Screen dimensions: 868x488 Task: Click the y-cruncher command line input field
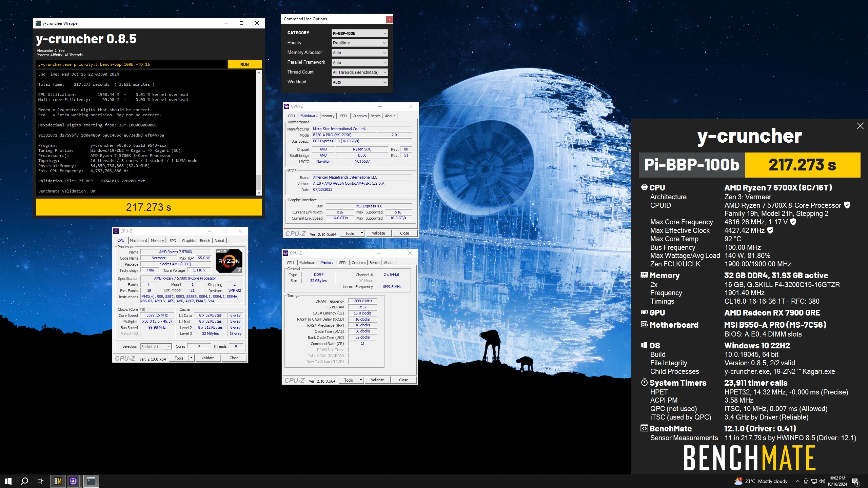pyautogui.click(x=131, y=64)
